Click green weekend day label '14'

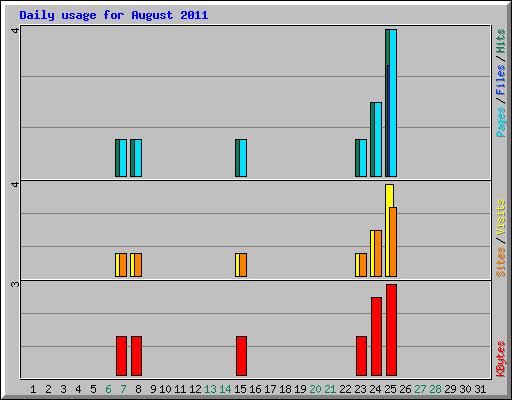[x=225, y=389]
